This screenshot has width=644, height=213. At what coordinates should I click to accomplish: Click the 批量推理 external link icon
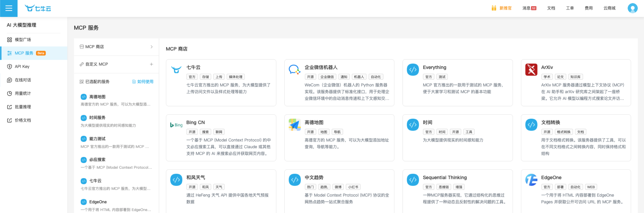[9, 107]
